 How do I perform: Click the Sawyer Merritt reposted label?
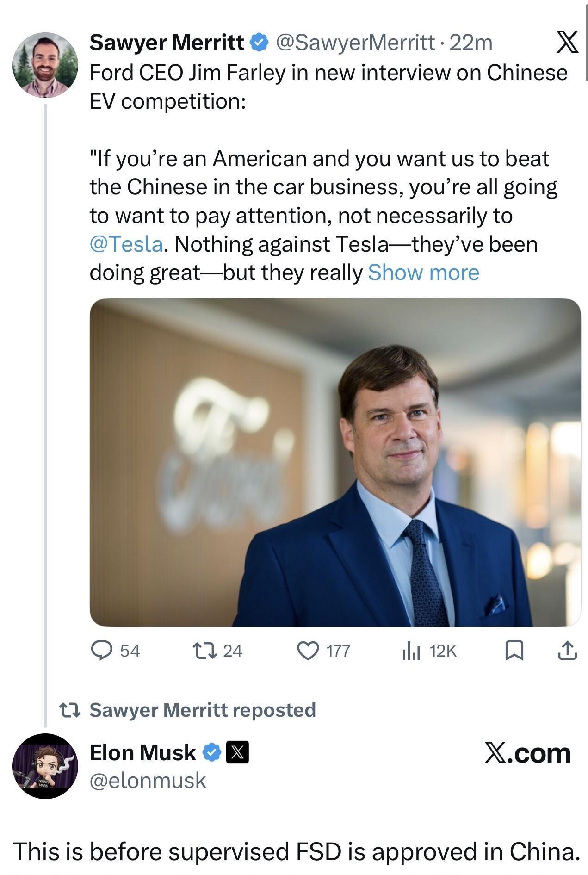pos(202,709)
